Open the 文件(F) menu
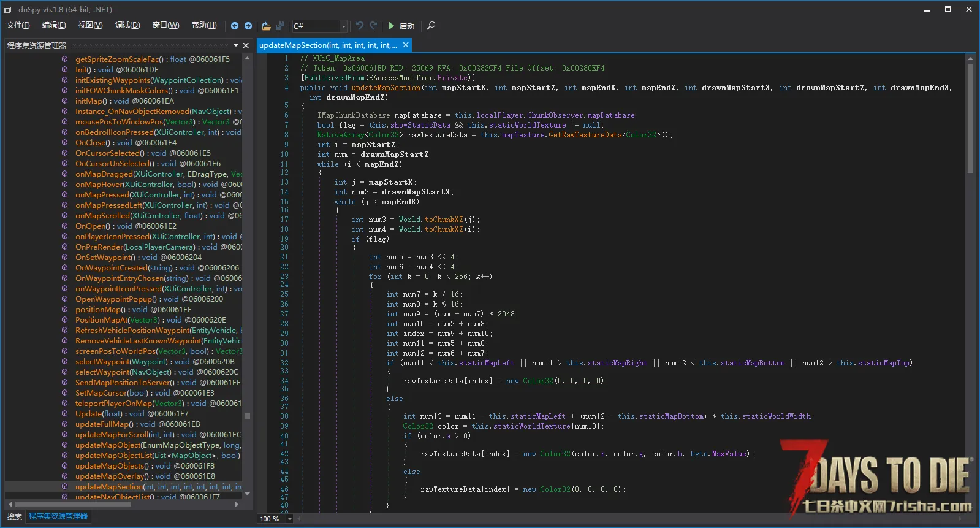Viewport: 980px width, 528px height. 18,25
